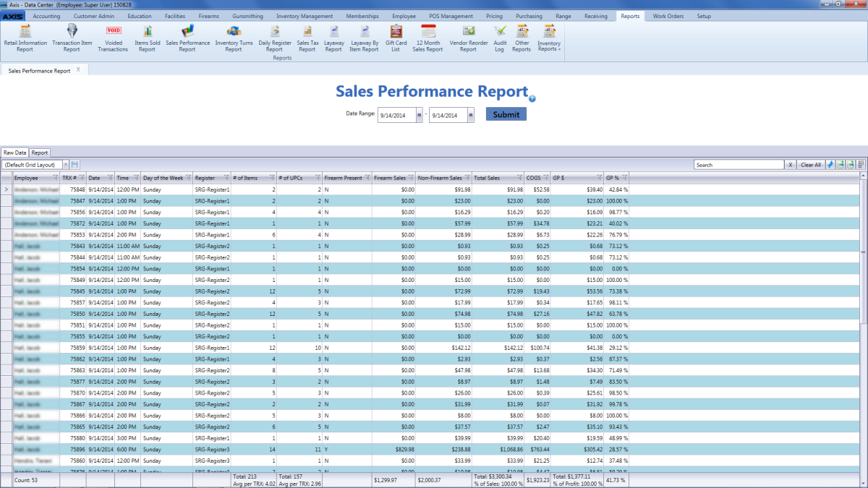Open the Voided Transactions report
The image size is (868, 488).
113,38
